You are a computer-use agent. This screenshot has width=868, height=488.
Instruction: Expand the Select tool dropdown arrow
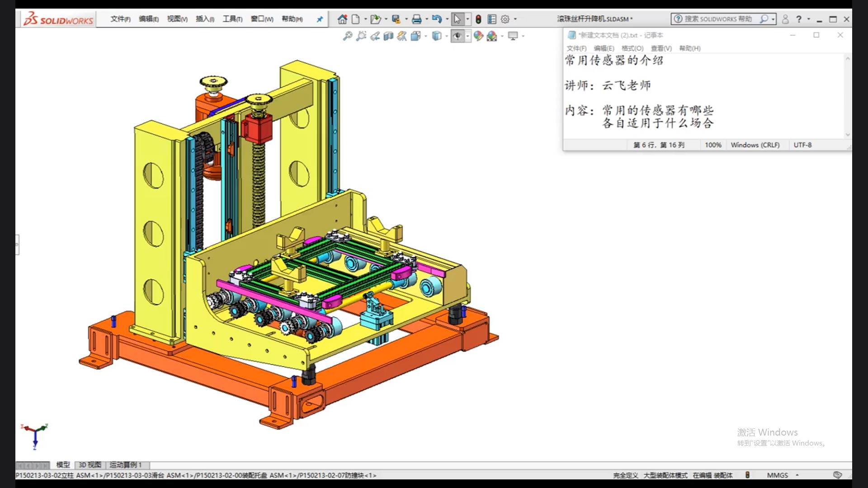point(467,19)
